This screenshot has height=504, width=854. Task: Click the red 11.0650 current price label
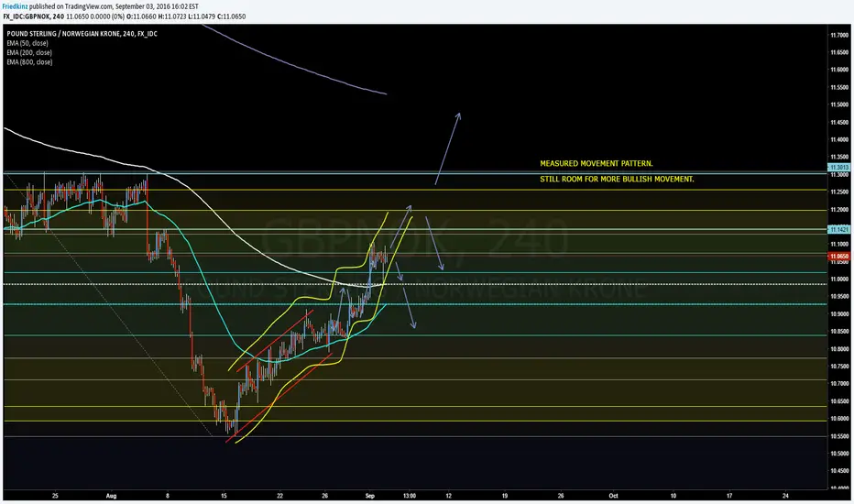coord(838,256)
